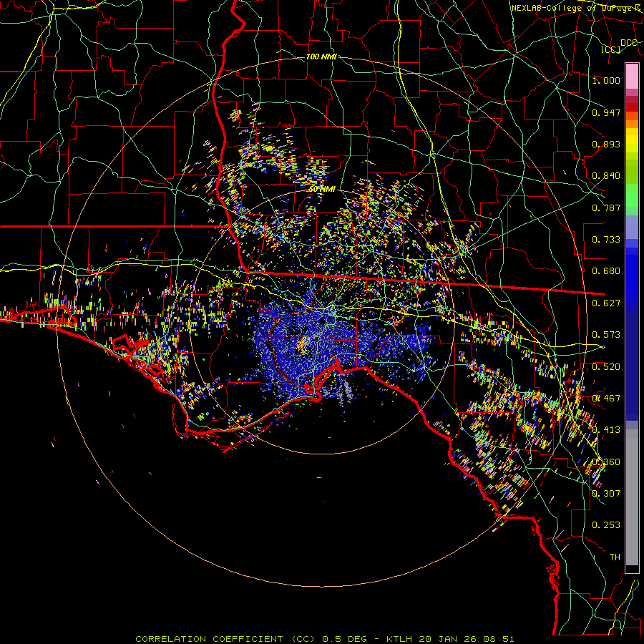The width and height of the screenshot is (644, 644).
Task: Pick the dark red color bar segment
Action: pyautogui.click(x=632, y=107)
